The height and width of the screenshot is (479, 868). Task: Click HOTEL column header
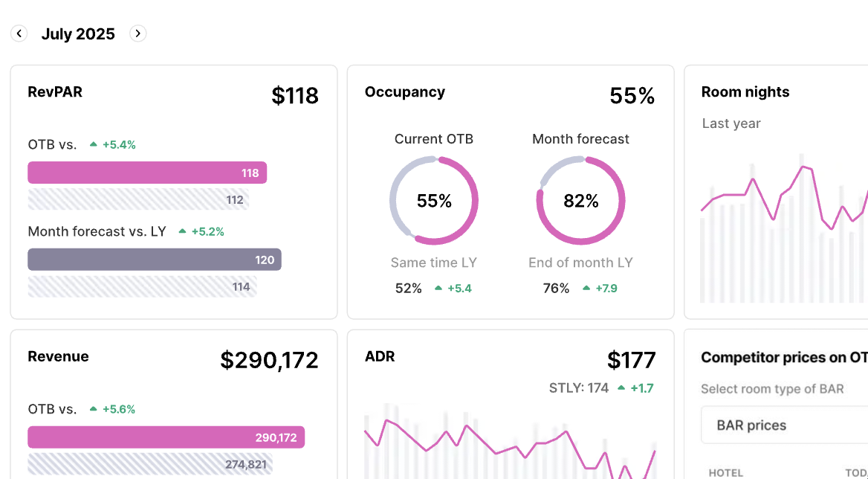point(726,473)
